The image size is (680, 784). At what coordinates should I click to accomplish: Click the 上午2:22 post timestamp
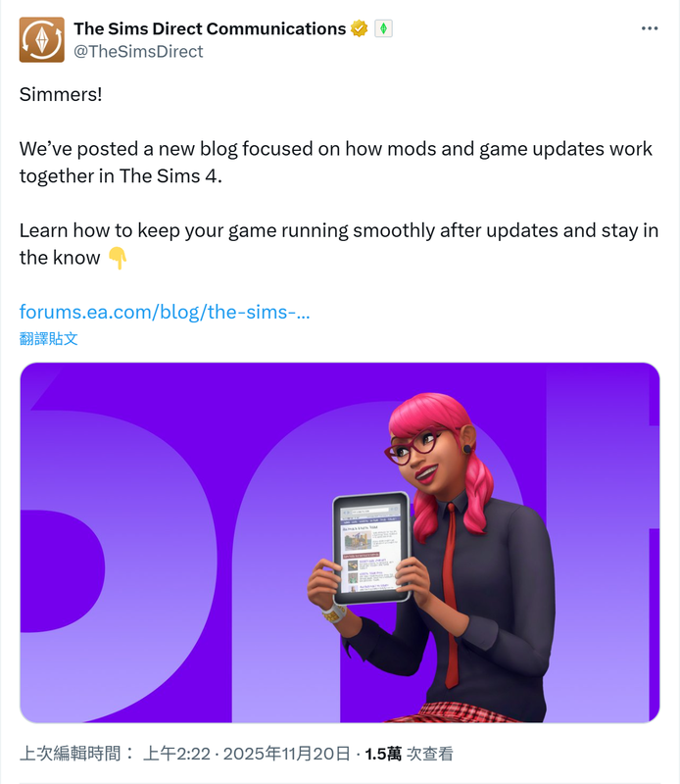click(176, 754)
